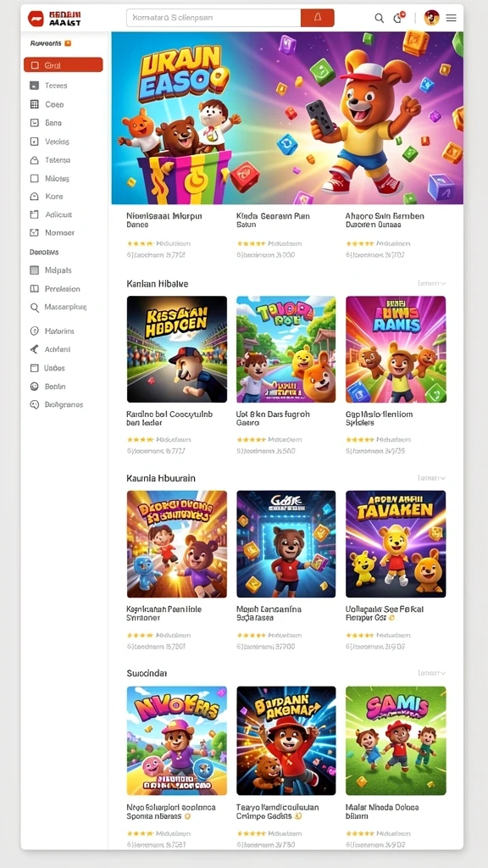Open the Tavaken game thumbnail
Screen dimensions: 488x868
point(396,543)
